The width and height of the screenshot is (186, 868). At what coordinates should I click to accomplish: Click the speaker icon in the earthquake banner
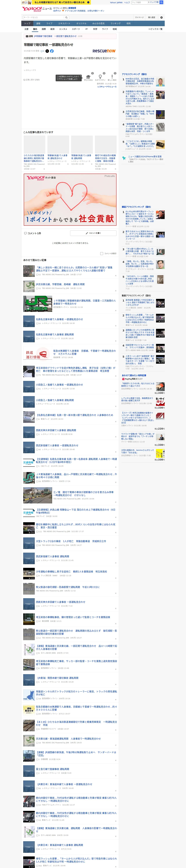[89, 2]
